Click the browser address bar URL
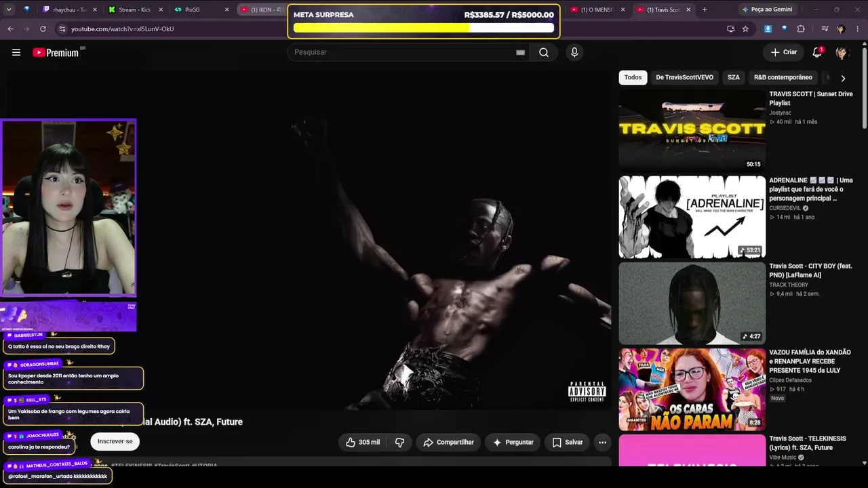868x488 pixels. (x=122, y=28)
